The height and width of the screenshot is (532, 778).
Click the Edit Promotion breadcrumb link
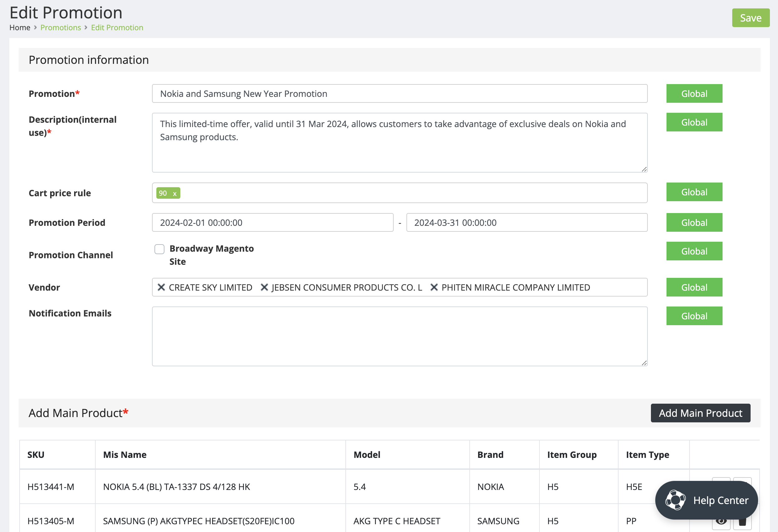tap(117, 27)
